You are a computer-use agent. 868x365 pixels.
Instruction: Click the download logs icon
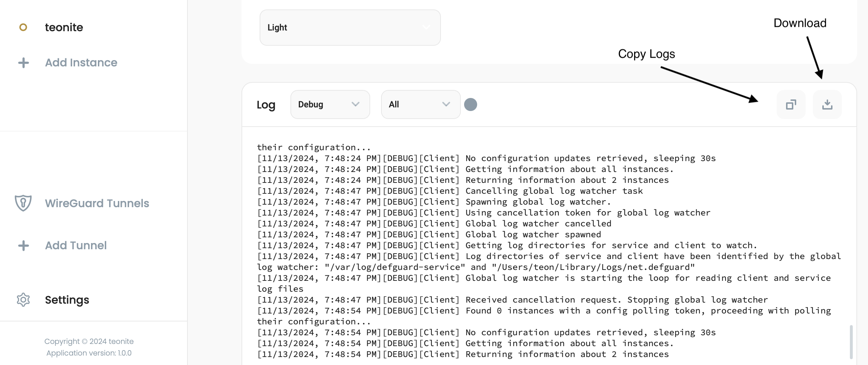tap(827, 104)
